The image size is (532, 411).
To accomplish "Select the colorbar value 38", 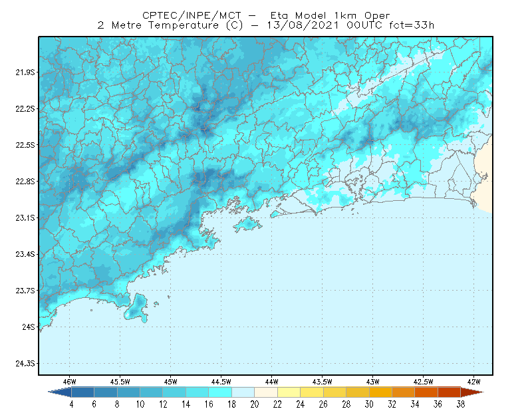I will click(x=461, y=404).
